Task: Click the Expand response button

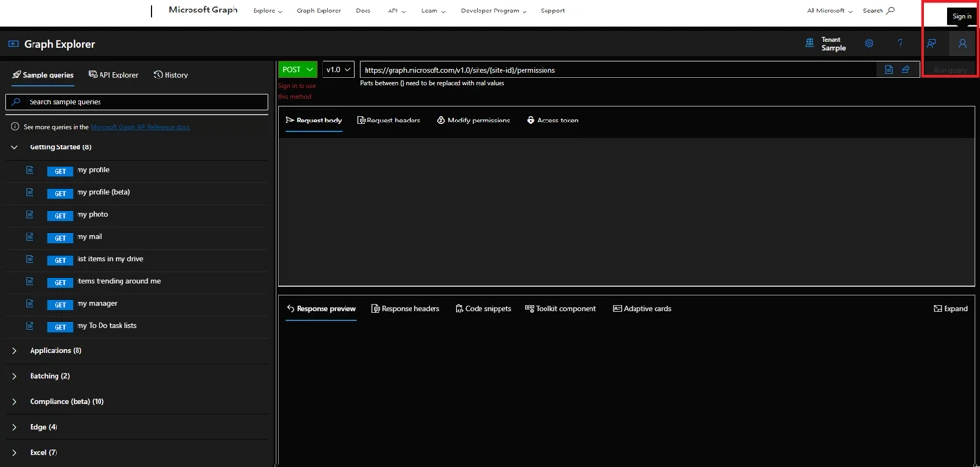Action: pyautogui.click(x=949, y=309)
